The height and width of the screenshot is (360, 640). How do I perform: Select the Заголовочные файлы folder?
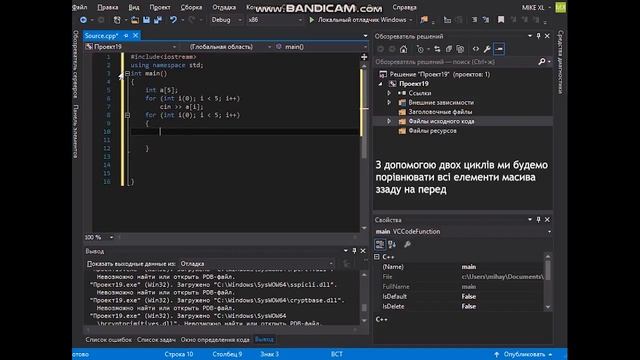pyautogui.click(x=440, y=112)
